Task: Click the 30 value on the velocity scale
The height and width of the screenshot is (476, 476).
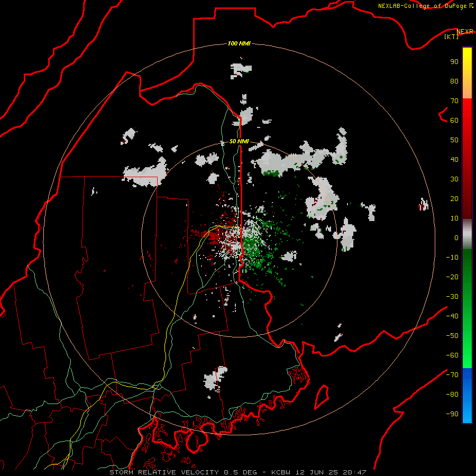Action: (454, 179)
